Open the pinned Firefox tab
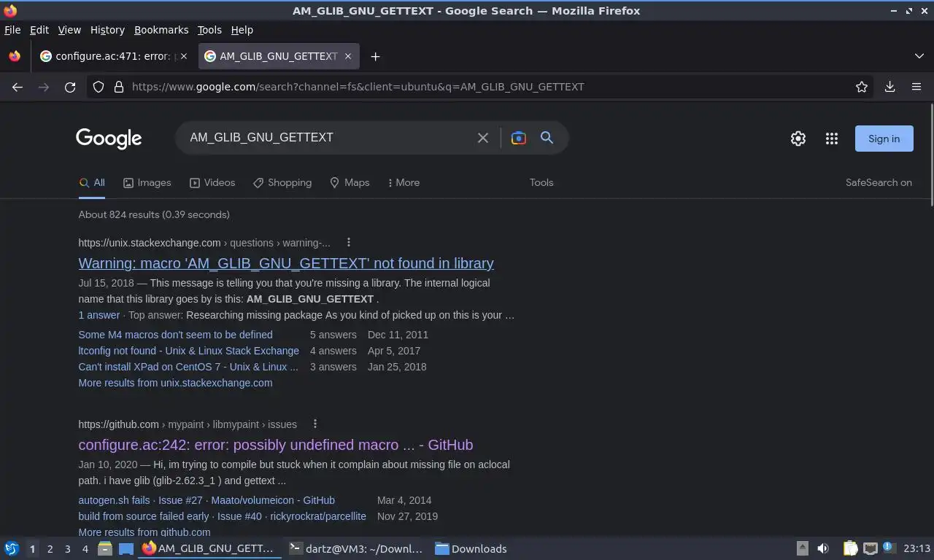This screenshot has height=560, width=934. coord(15,56)
